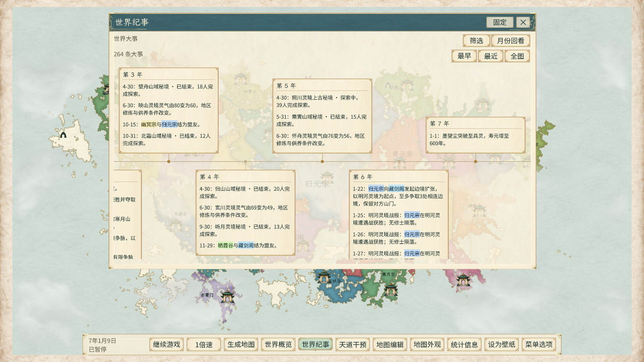Jump to 最早 earliest events
The width and height of the screenshot is (644, 362).
(464, 56)
